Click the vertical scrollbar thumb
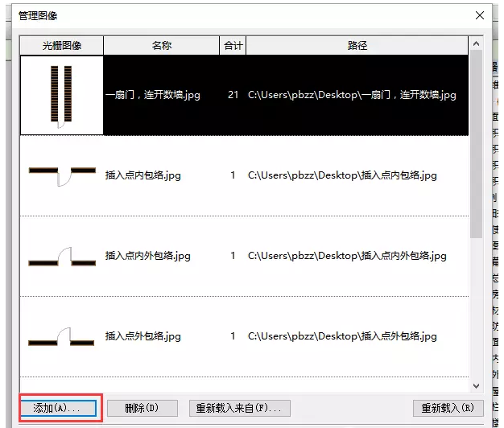 [x=476, y=145]
